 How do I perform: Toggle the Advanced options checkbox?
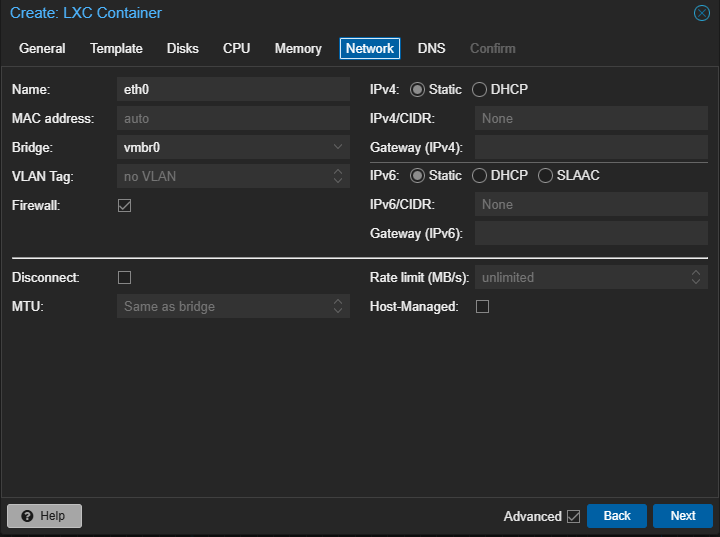coord(574,516)
